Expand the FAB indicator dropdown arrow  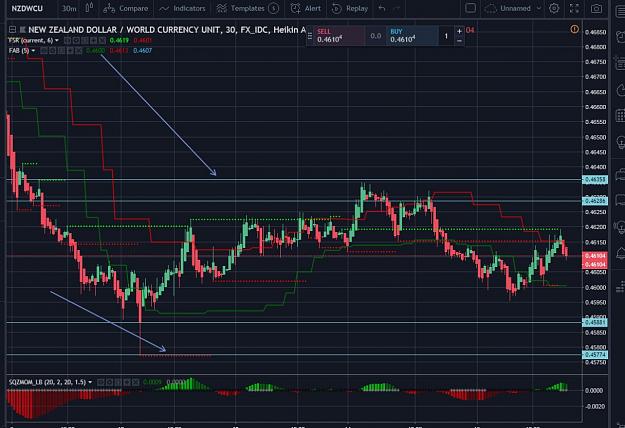pyautogui.click(x=33, y=51)
